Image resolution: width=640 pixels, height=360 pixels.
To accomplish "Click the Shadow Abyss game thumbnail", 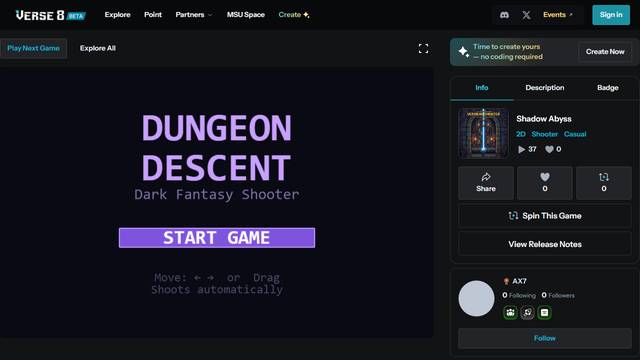I will coord(484,133).
